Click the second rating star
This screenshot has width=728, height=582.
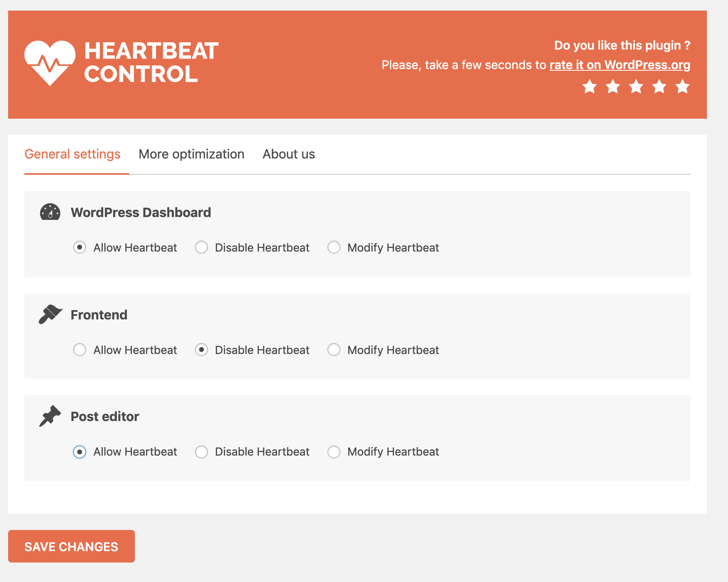[613, 87]
